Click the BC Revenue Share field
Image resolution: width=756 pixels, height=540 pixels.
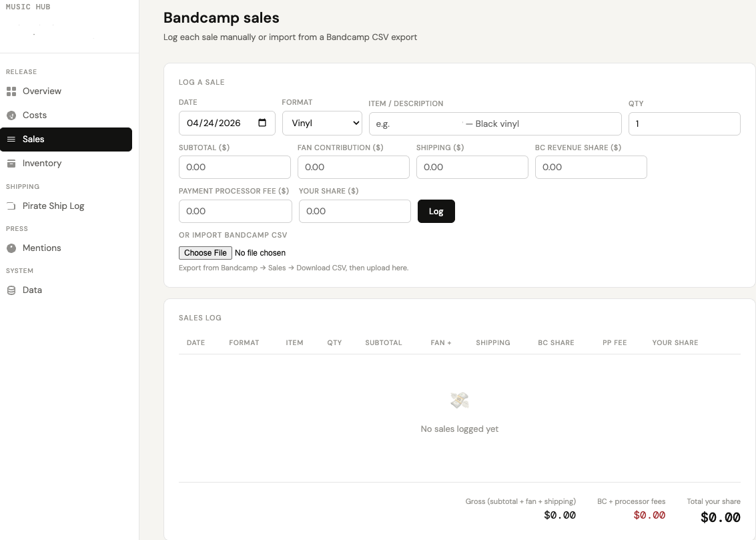click(x=591, y=167)
